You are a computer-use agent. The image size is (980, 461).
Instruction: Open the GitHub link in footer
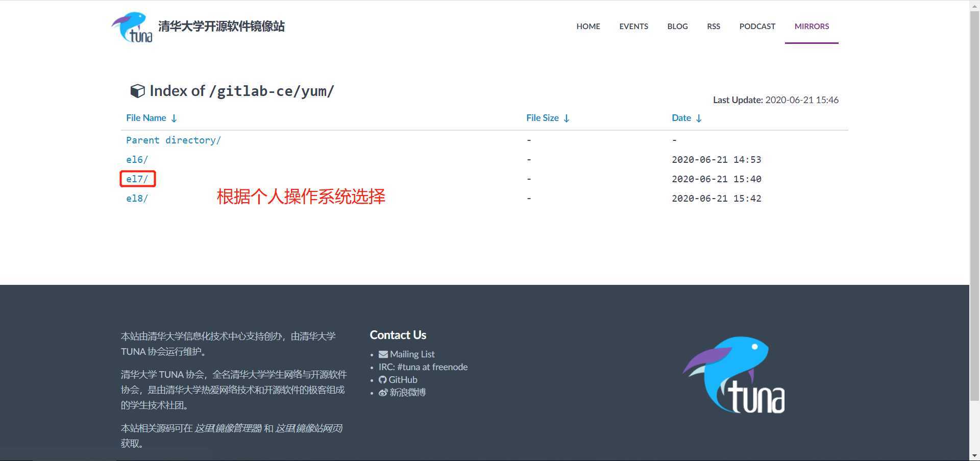click(x=403, y=380)
